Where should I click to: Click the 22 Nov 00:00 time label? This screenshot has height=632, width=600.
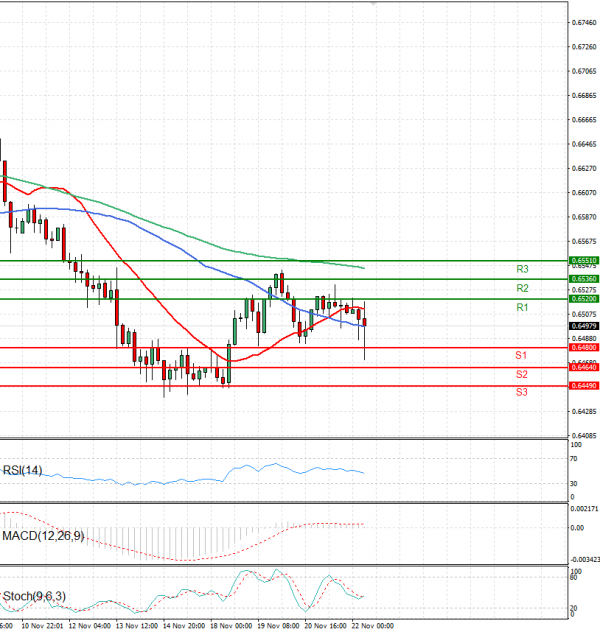click(372, 626)
